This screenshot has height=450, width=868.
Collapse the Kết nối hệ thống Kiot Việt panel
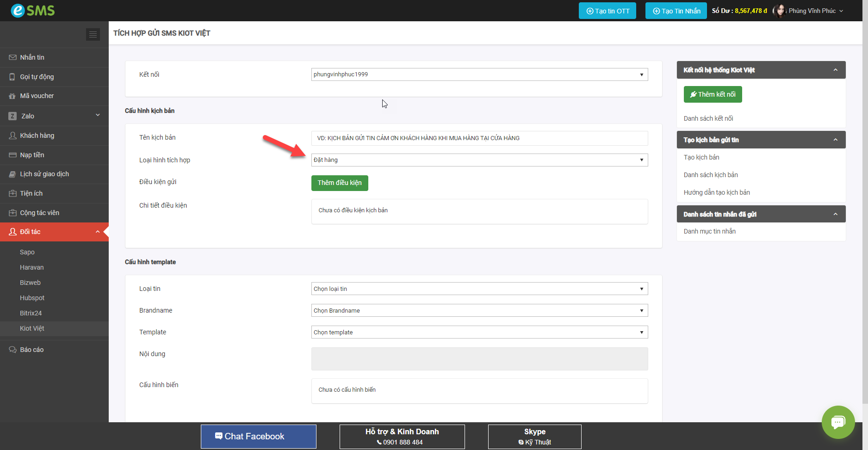(835, 70)
